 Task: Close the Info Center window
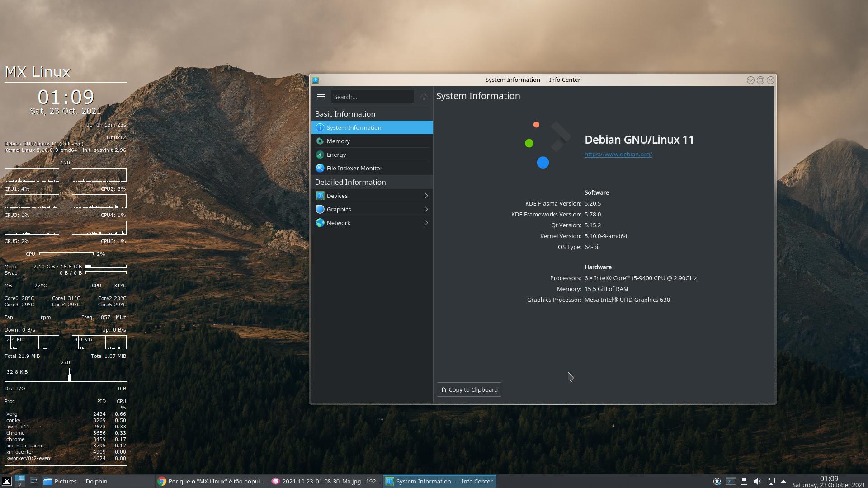click(x=770, y=80)
